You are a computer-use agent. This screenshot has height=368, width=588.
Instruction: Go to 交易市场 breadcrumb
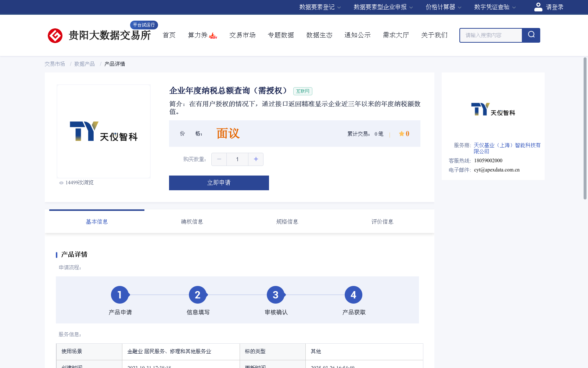pyautogui.click(x=55, y=64)
